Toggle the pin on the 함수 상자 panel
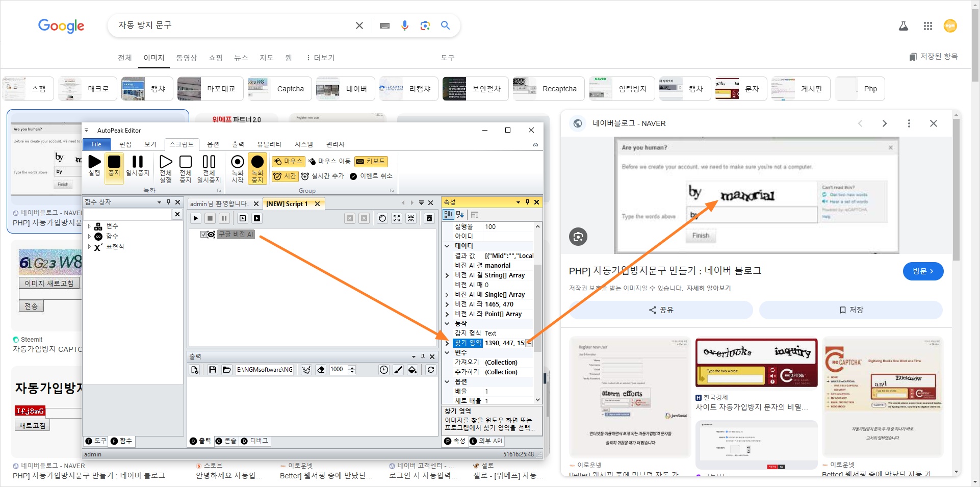 [168, 202]
